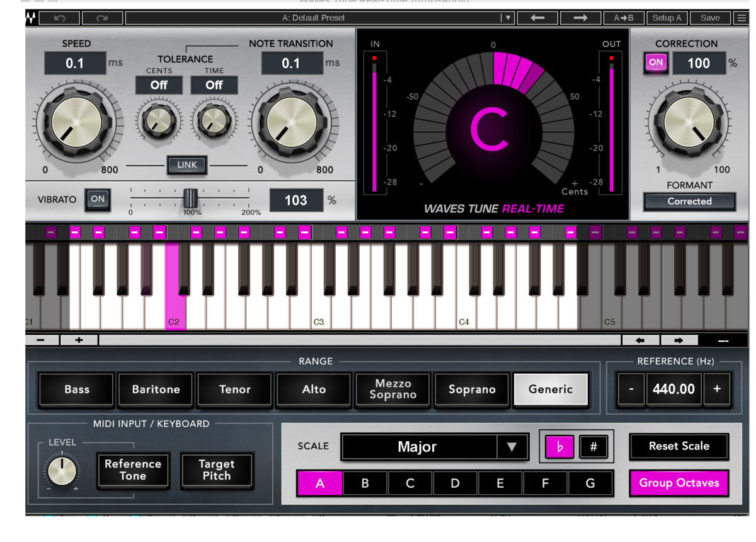The image size is (756, 542).
Task: Open the Formant Corrected selector
Action: tap(689, 202)
